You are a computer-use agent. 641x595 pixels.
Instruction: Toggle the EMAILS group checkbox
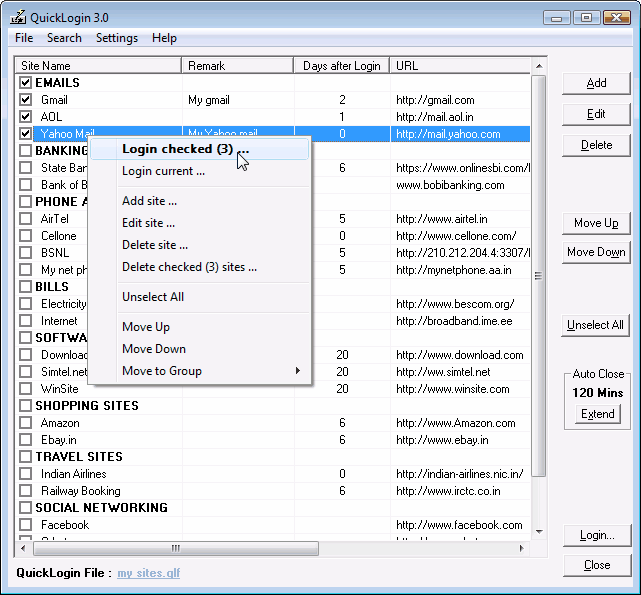point(25,83)
